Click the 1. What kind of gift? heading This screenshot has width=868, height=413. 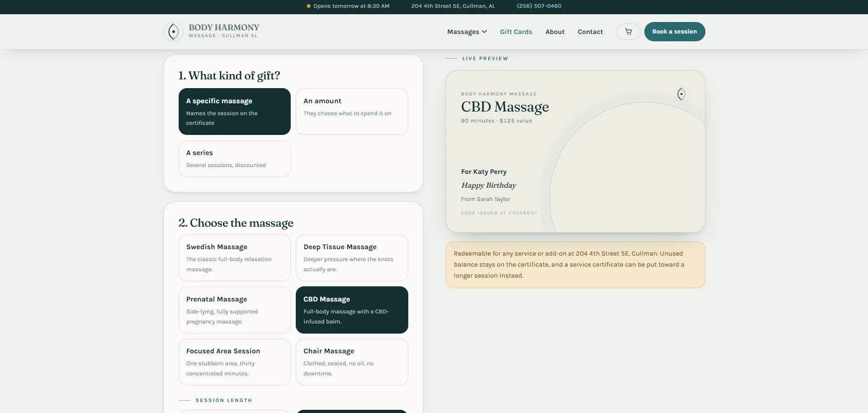(x=229, y=76)
